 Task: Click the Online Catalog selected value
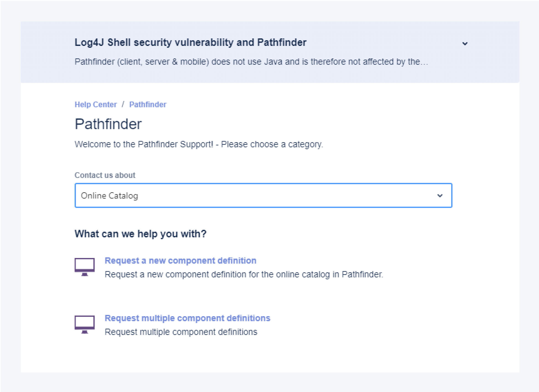109,195
